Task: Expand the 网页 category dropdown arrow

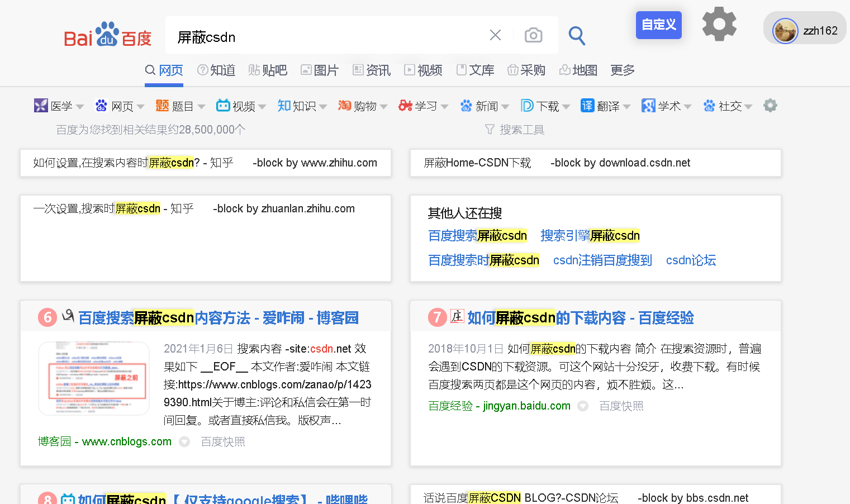Action: pyautogui.click(x=140, y=107)
